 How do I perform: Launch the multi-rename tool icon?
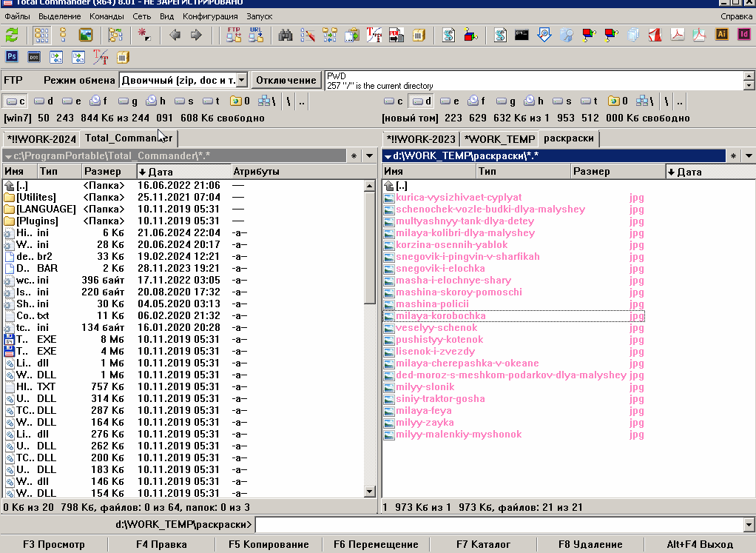[x=308, y=36]
